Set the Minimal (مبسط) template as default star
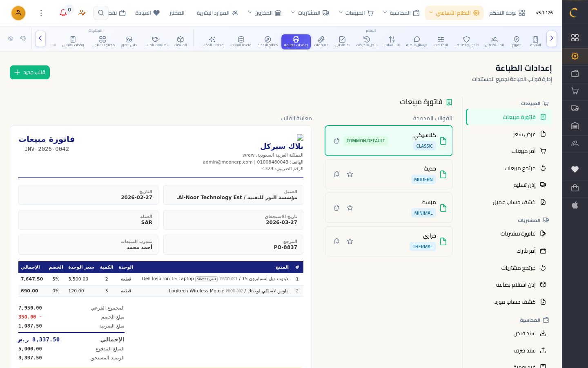Viewport: 588px width, 368px height. pyautogui.click(x=350, y=208)
